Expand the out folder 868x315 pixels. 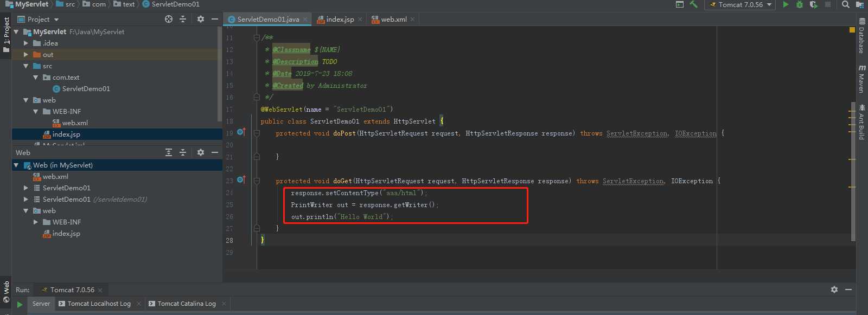coord(26,54)
